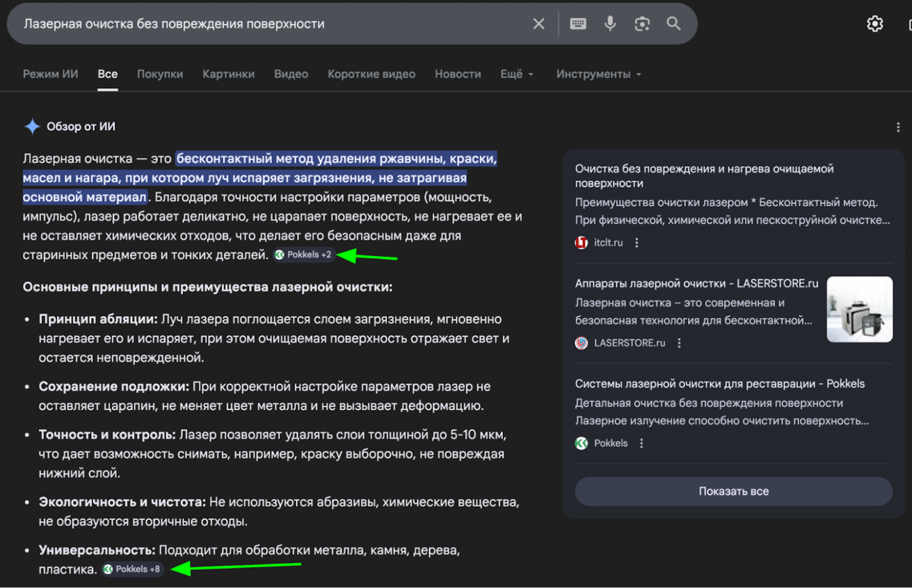
Task: Open the "Инструменты" dropdown
Action: point(598,74)
